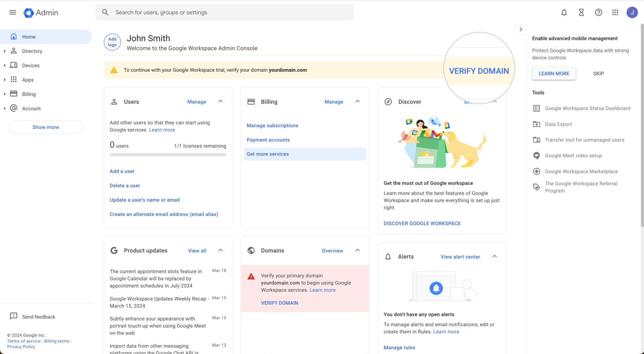
Task: Click VERIFY DOMAIN in the yellow banner
Action: (x=479, y=71)
